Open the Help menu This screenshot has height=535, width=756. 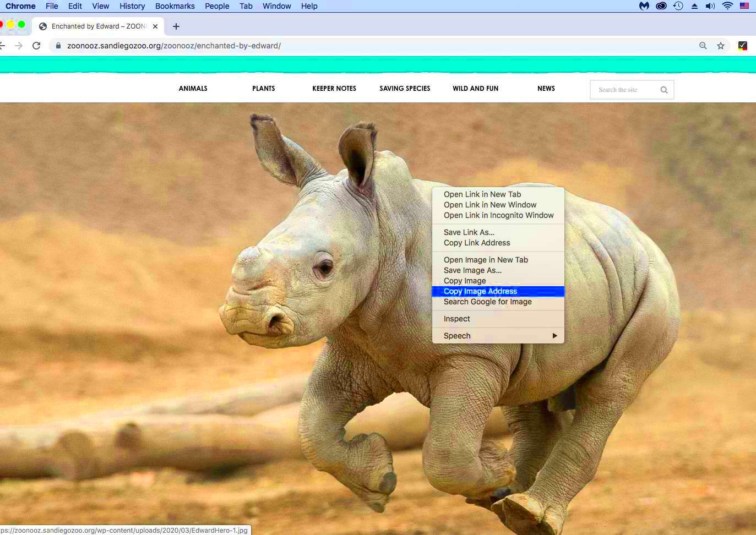[x=309, y=6]
